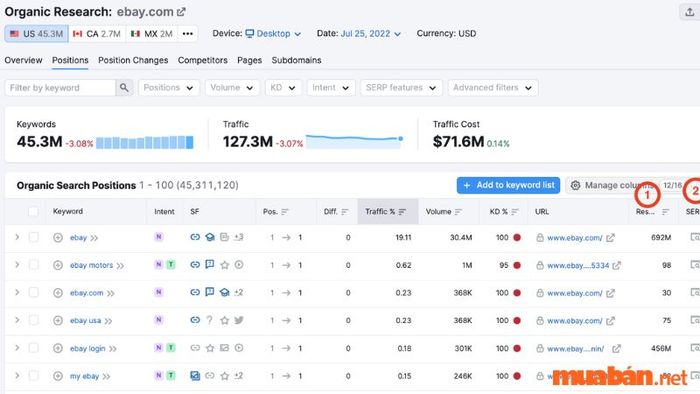The width and height of the screenshot is (700, 394).
Task: Sort by KD % column icon
Action: [x=515, y=212]
